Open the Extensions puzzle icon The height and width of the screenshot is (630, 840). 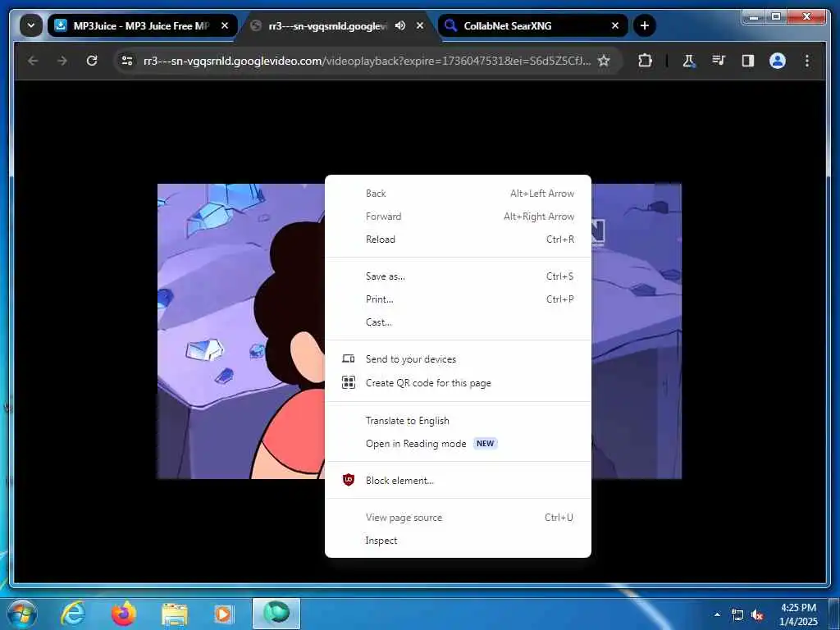point(645,61)
